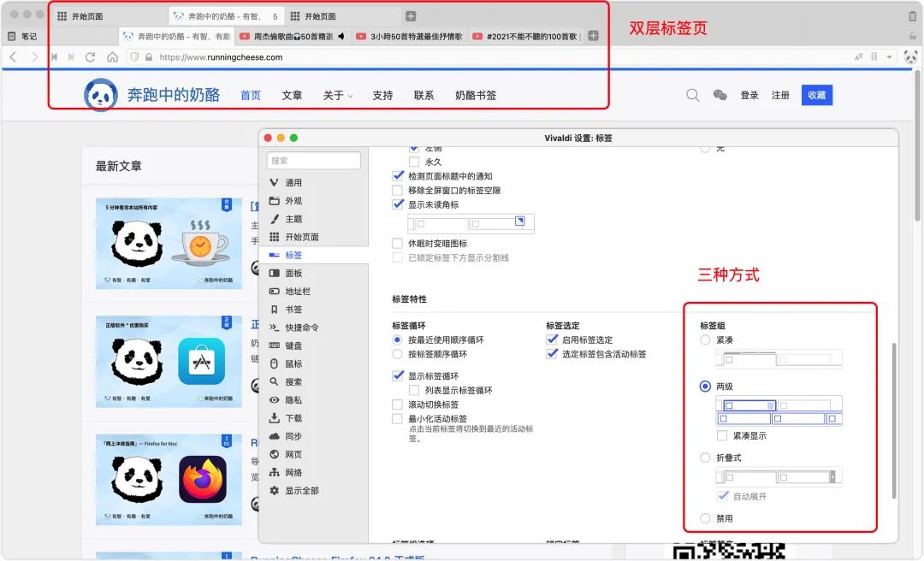
Task: Select the 紧凑 tab group radio button
Action: pyautogui.click(x=705, y=340)
